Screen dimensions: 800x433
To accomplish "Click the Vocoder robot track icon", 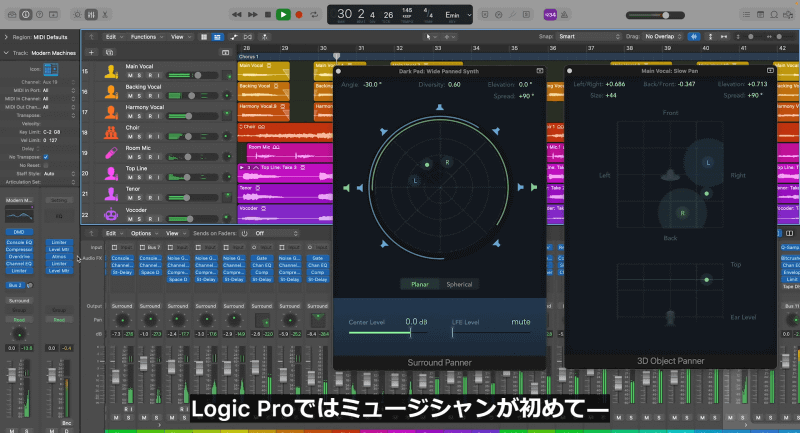I will tap(111, 215).
